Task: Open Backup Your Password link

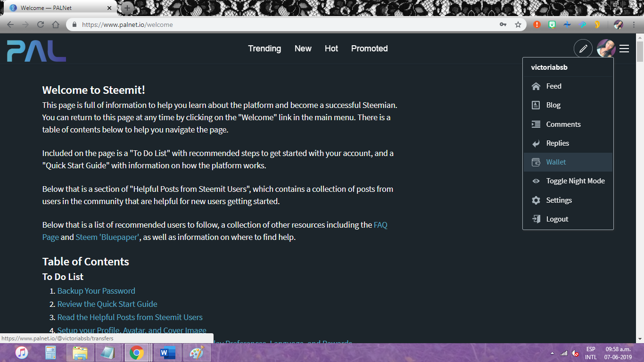Action: [x=96, y=291]
